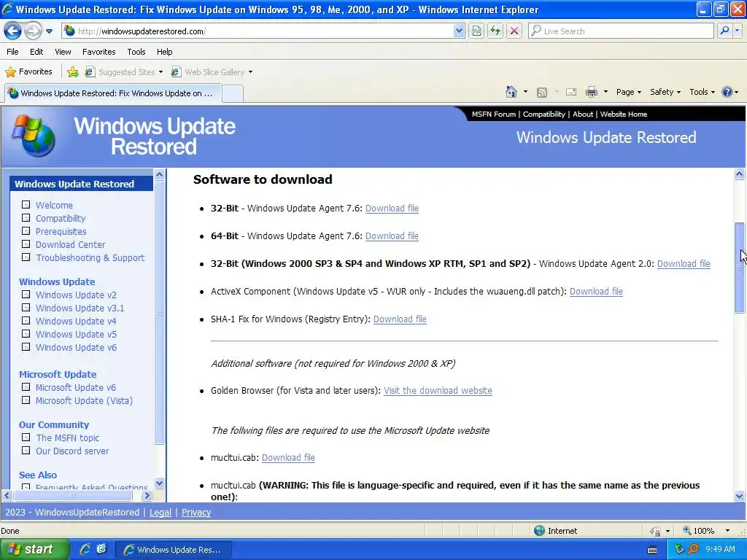
Task: Open Troubleshooting & Support sidebar link
Action: [x=90, y=258]
